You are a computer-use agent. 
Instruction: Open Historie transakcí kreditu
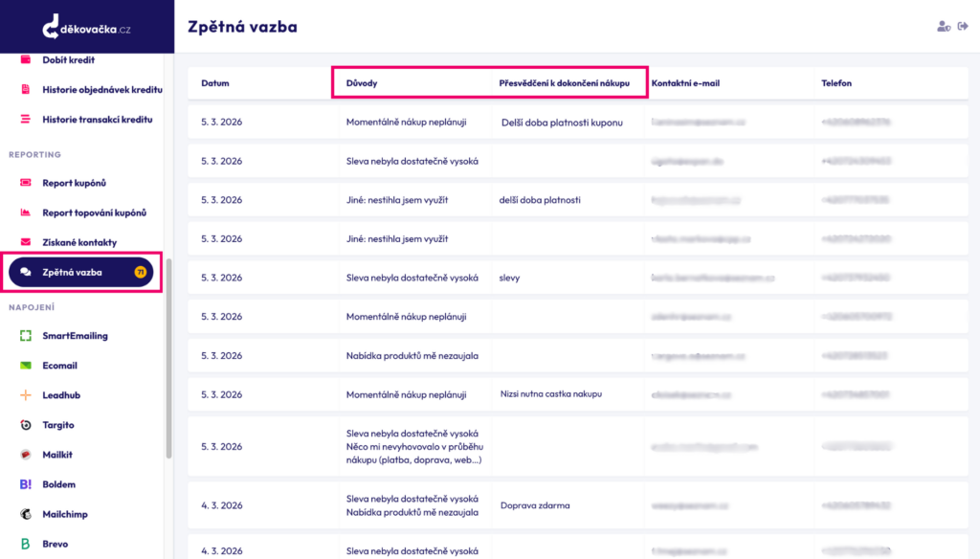(97, 120)
